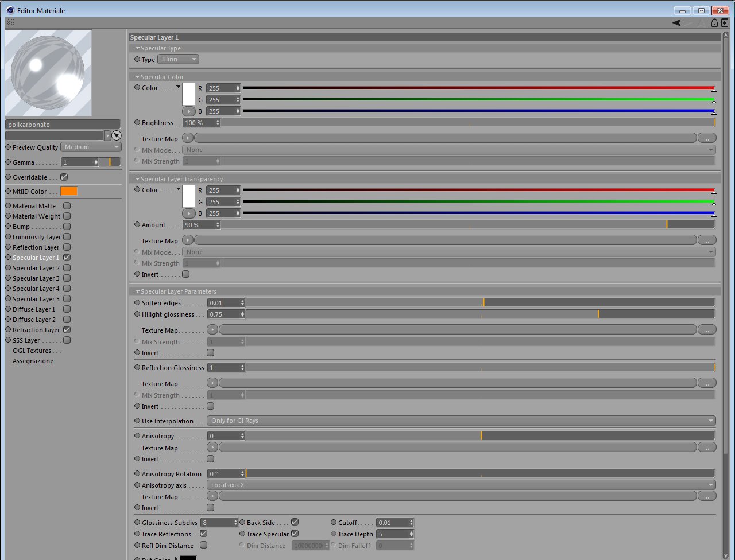This screenshot has height=560, width=735.
Task: Click the animation dot beside Reflection Glossiness
Action: [x=137, y=367]
